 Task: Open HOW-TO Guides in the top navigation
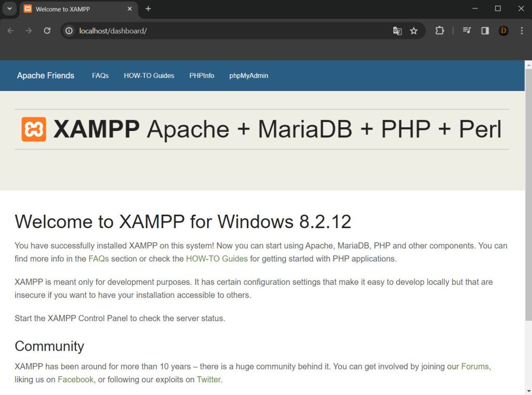(149, 76)
